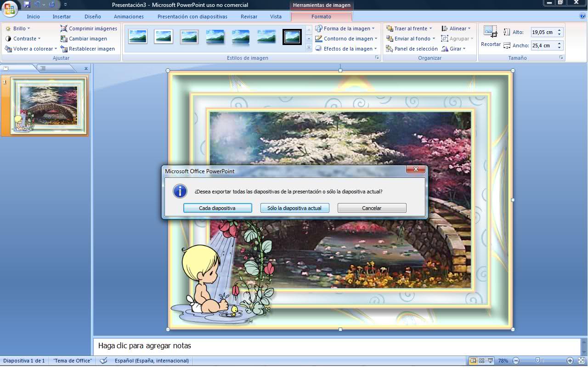Viewport: 588px width, 368px height.
Task: Switch to the slides thumbnail pane tab
Action: [6, 68]
